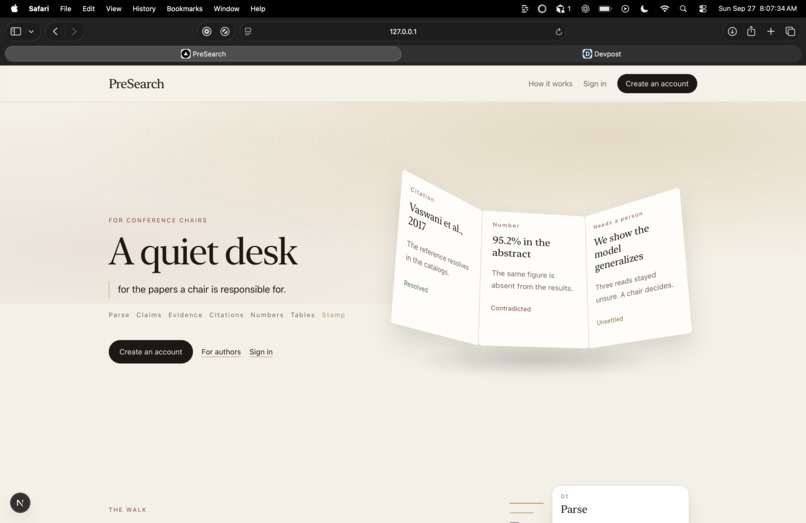Open the Share sheet icon

[751, 31]
